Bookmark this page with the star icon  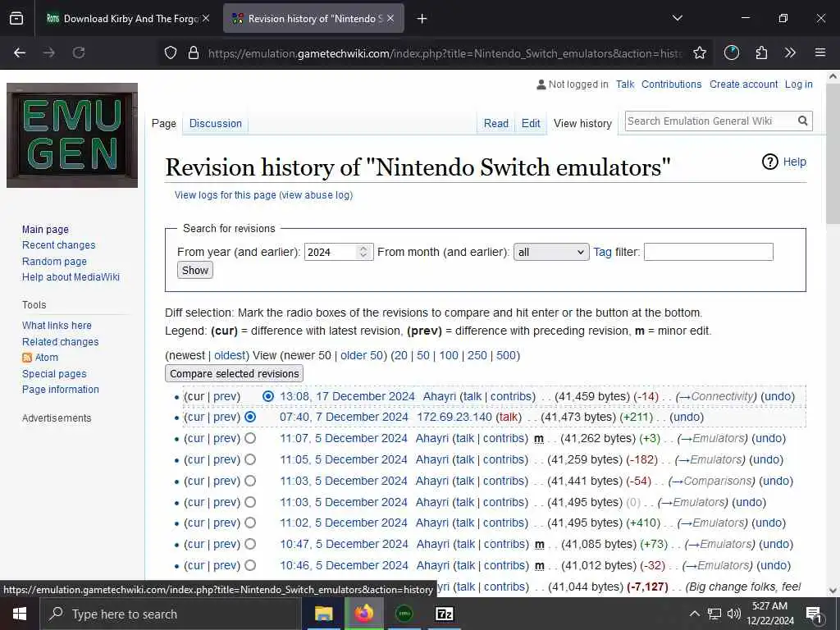699,52
